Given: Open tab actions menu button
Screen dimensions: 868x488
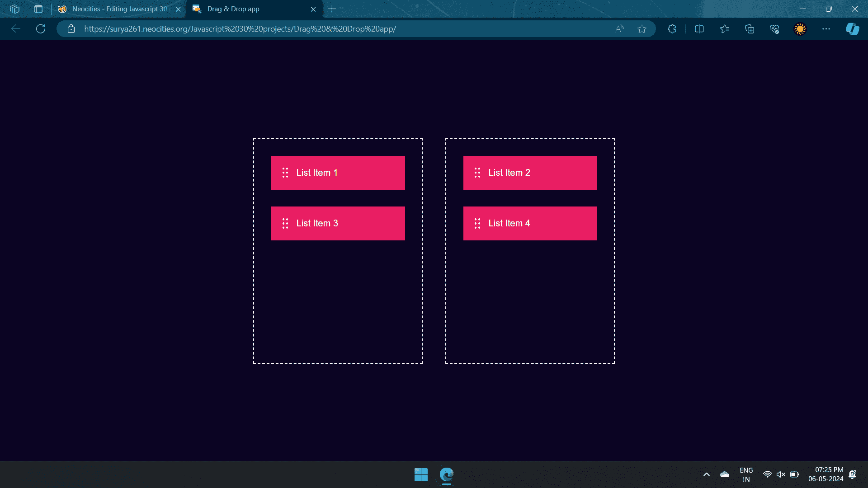Looking at the screenshot, I should tap(38, 9).
